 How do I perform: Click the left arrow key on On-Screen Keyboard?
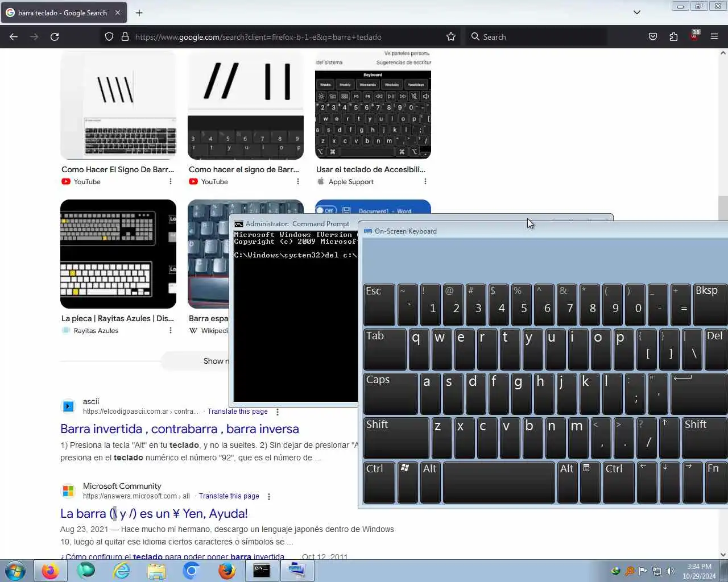point(647,482)
